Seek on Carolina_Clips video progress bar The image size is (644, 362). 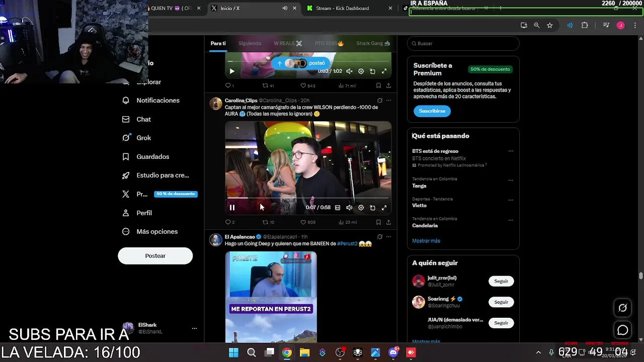(308, 198)
